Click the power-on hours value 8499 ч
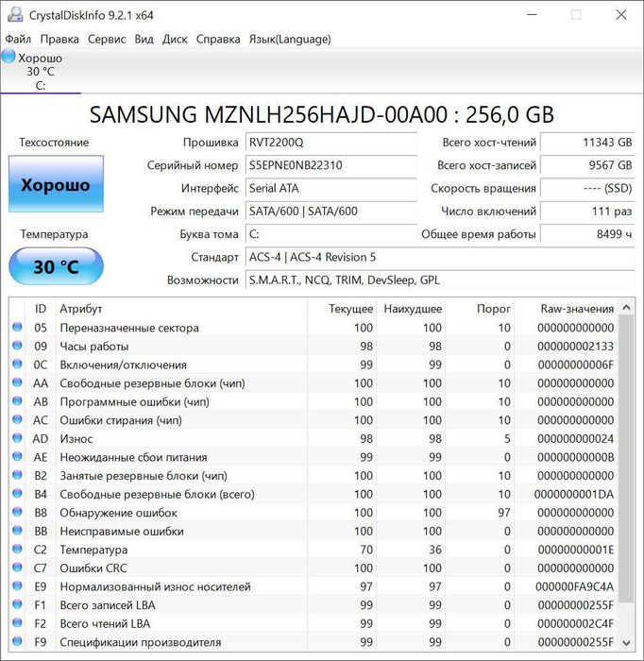This screenshot has width=644, height=661. coord(587,234)
